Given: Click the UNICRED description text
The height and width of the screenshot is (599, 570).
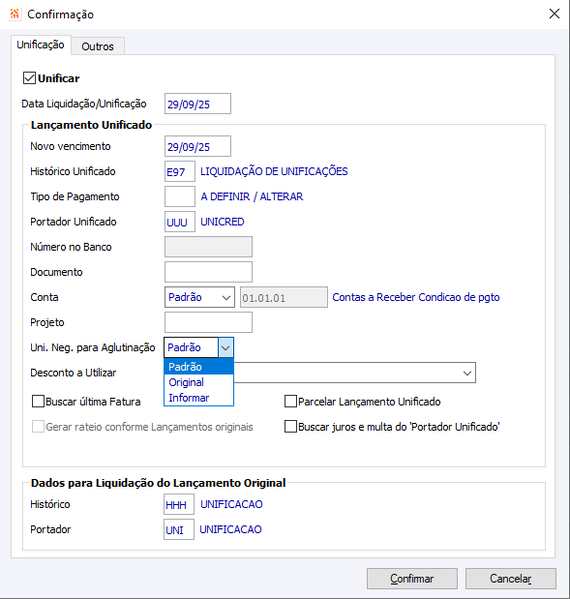Looking at the screenshot, I should (x=222, y=222).
